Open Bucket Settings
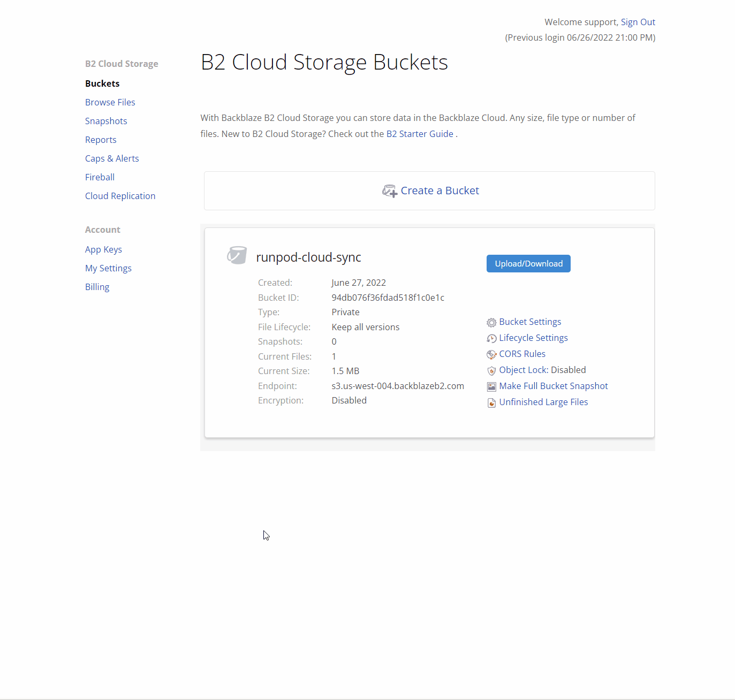 530,322
